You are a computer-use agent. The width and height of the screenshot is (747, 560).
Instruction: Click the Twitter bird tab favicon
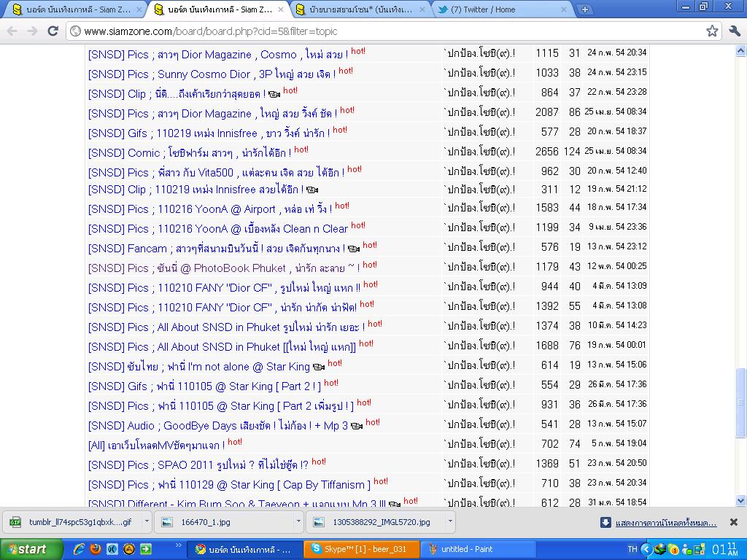coord(443,9)
